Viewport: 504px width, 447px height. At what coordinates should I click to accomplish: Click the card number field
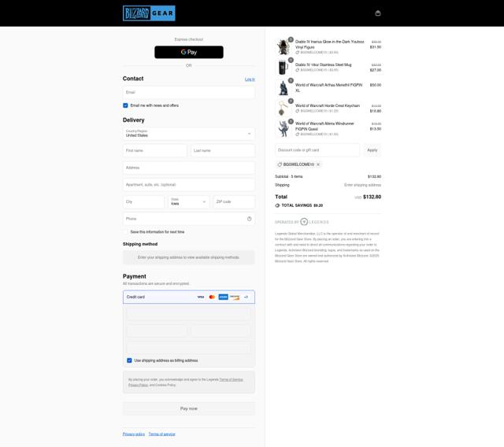point(189,313)
